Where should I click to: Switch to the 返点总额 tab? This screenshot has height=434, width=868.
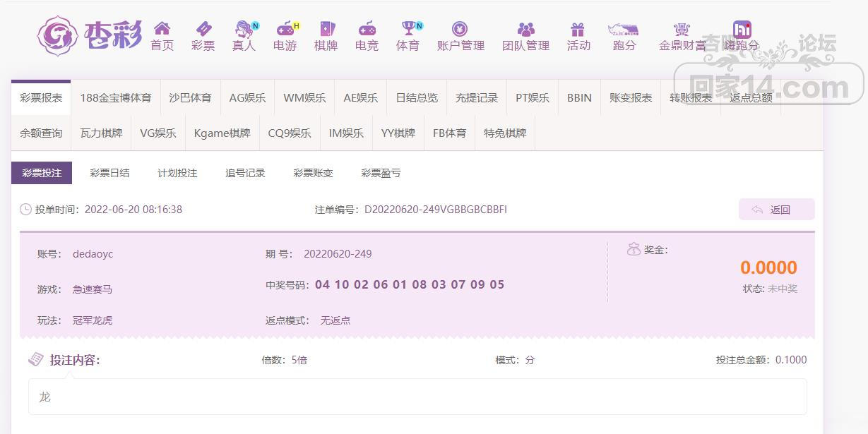point(751,98)
